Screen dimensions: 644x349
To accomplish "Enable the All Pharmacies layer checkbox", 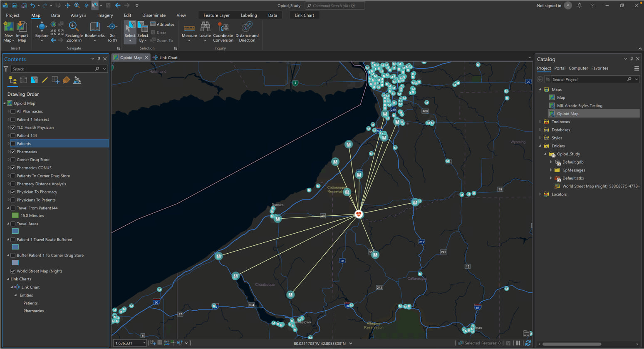I will [x=13, y=111].
